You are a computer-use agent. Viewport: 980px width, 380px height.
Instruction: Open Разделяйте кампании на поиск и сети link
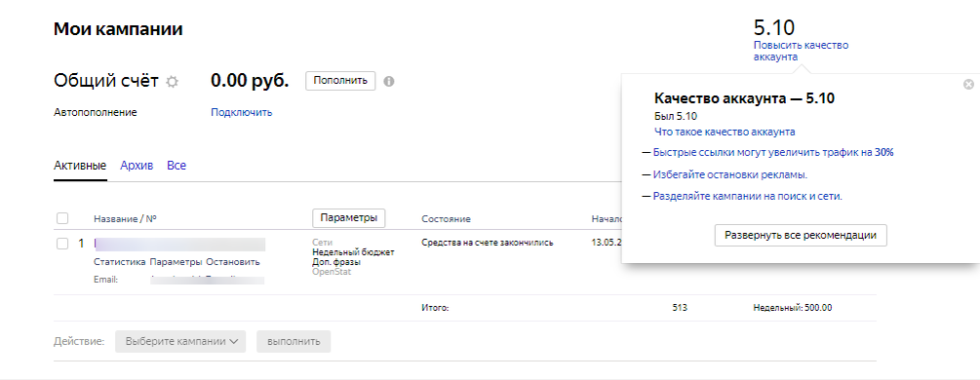[748, 196]
